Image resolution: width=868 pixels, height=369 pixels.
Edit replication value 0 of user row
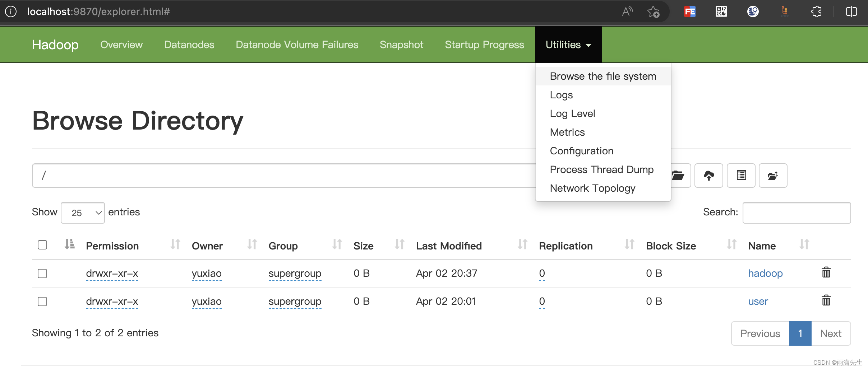coord(542,302)
